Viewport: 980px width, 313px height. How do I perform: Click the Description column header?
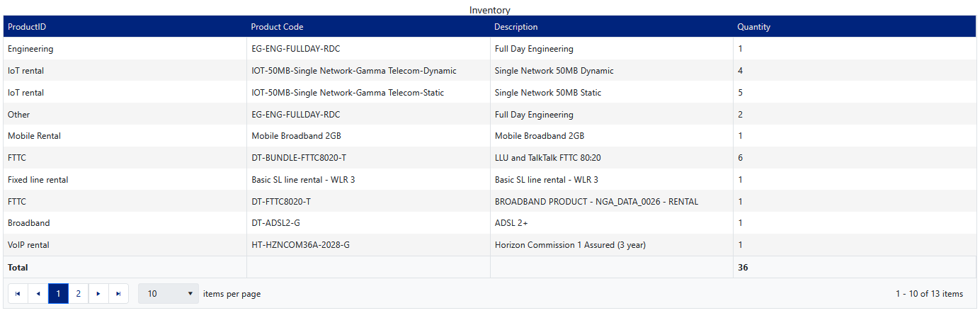tap(515, 27)
